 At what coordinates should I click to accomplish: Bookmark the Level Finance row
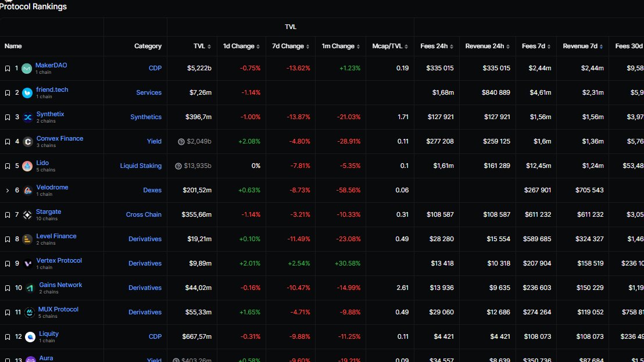tap(8, 239)
